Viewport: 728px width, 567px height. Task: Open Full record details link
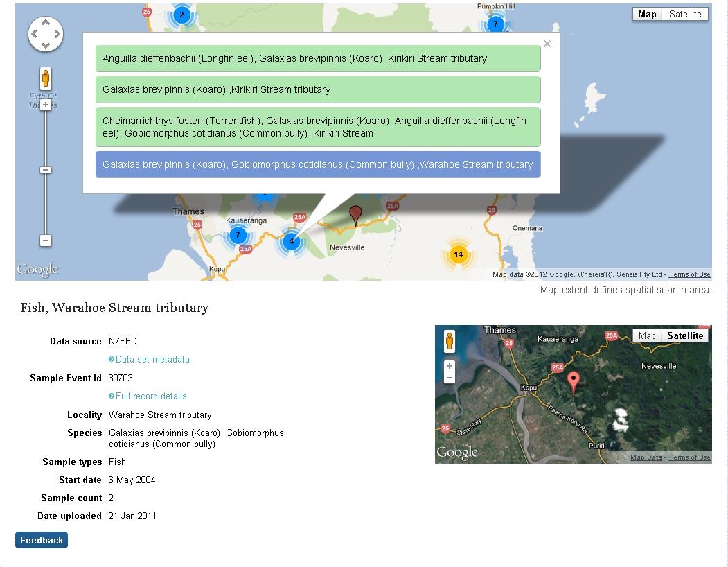[x=151, y=396]
